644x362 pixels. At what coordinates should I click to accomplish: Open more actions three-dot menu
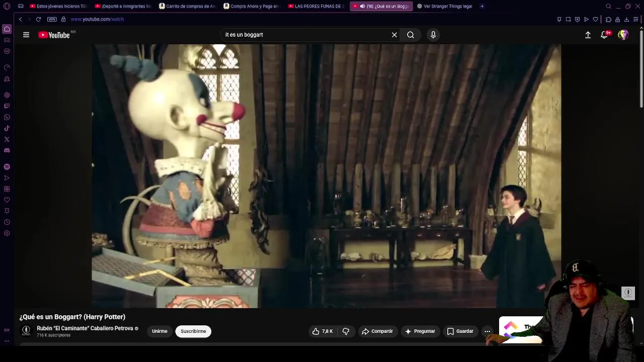(x=487, y=331)
